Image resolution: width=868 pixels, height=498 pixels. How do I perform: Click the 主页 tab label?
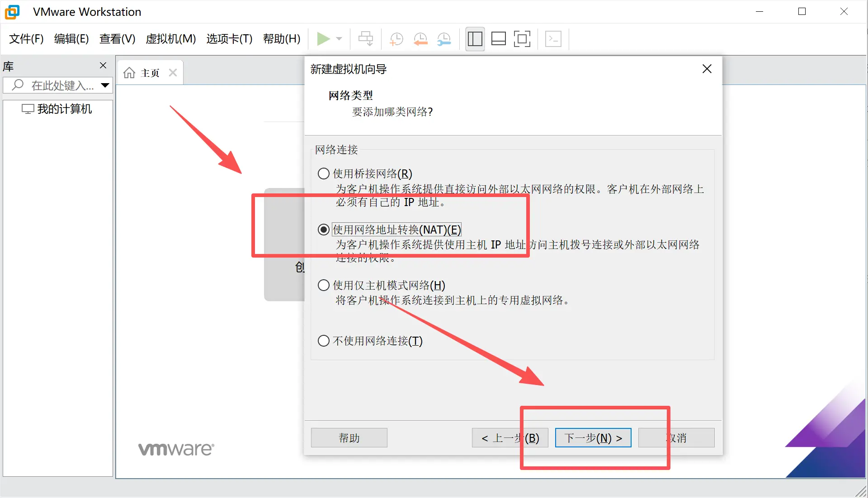click(150, 73)
